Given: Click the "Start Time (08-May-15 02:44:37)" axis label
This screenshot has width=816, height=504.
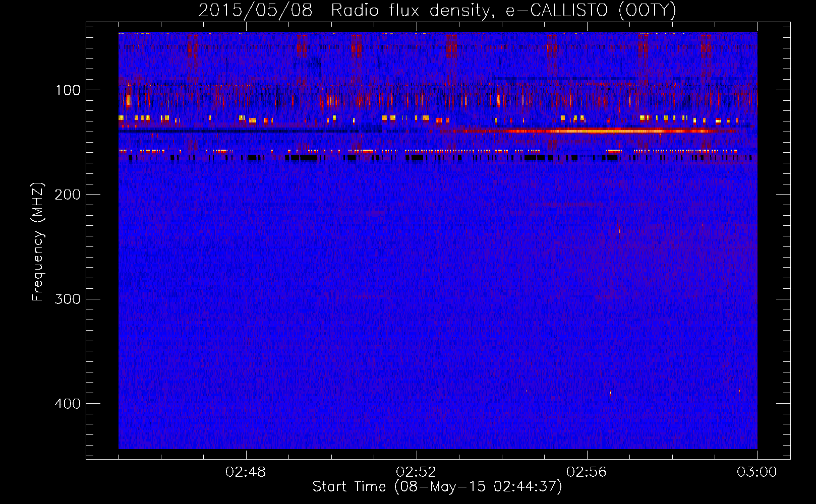Looking at the screenshot, I should pyautogui.click(x=437, y=487).
